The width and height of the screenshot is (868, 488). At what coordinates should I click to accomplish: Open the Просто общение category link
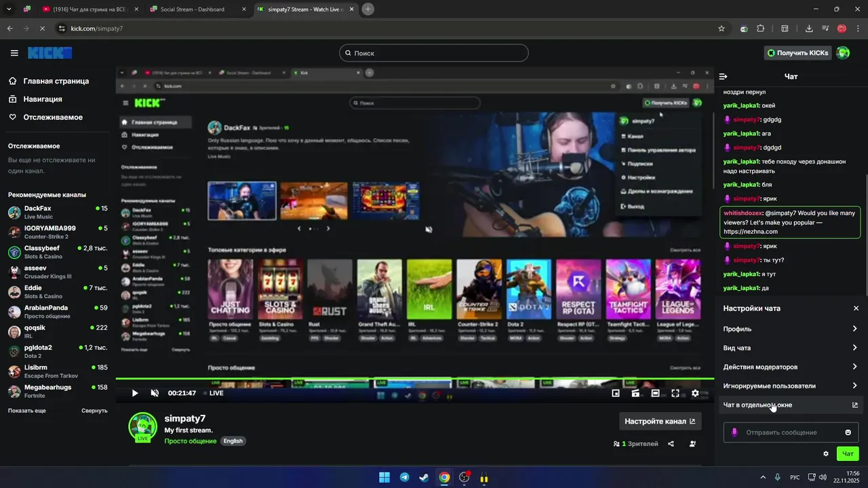pos(190,441)
